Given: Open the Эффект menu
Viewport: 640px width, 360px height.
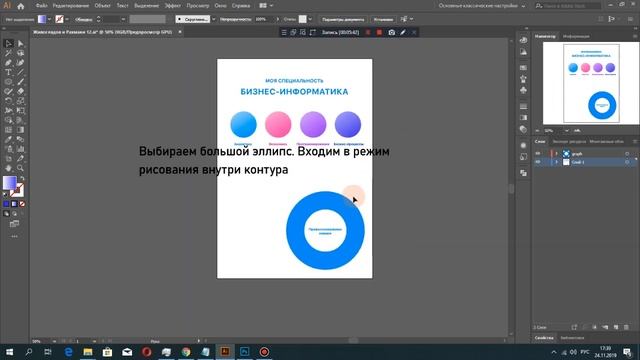Looking at the screenshot, I should point(173,6).
